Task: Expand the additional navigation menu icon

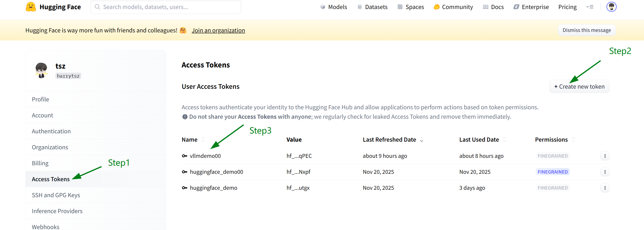Action: pos(590,7)
